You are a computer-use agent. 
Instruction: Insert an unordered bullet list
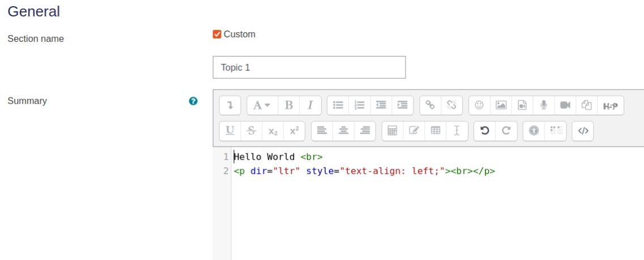[x=338, y=105]
